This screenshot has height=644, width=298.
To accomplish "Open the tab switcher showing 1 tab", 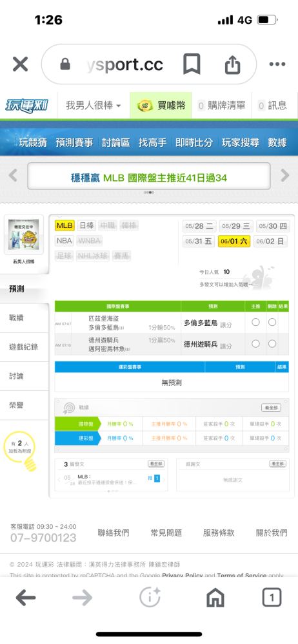I will 272,598.
